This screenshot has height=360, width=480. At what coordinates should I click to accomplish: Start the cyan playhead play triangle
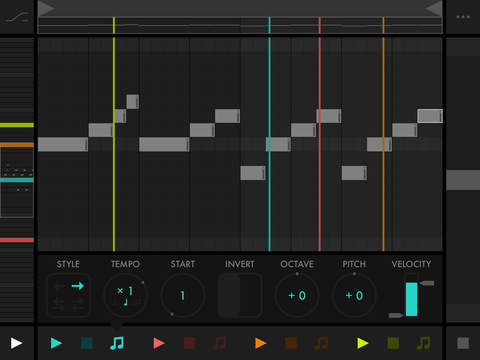(56, 343)
